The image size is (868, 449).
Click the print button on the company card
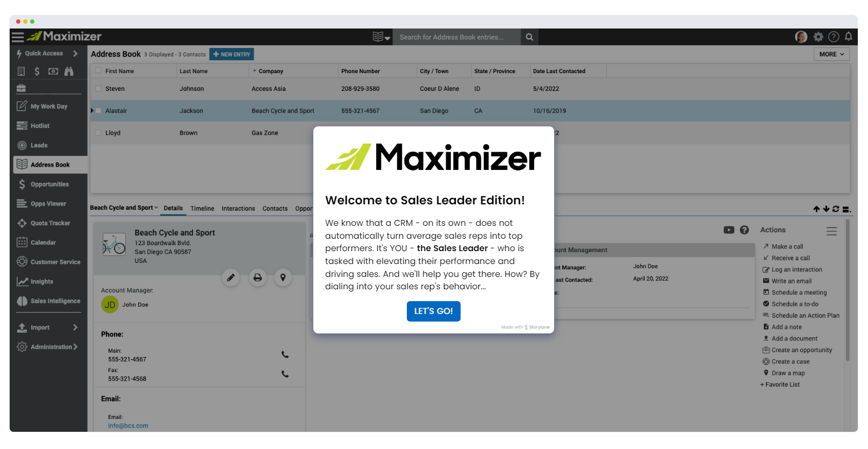tap(257, 277)
